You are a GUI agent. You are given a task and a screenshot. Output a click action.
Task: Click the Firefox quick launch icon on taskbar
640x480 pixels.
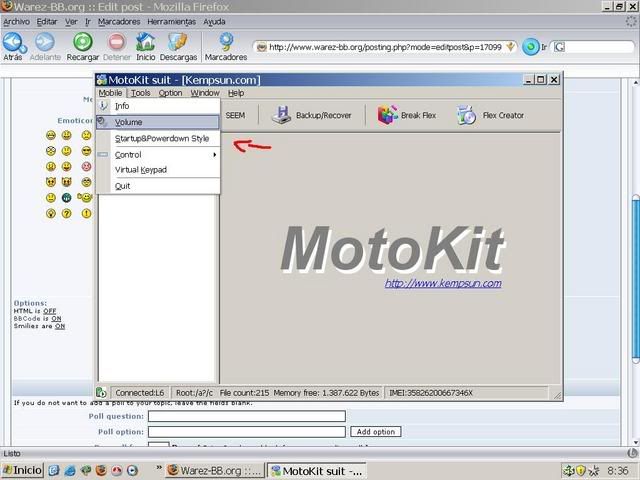click(101, 471)
